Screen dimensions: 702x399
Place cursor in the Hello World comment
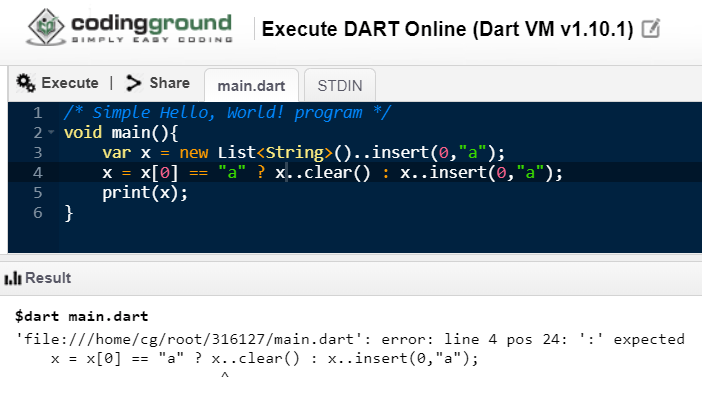[x=227, y=112]
